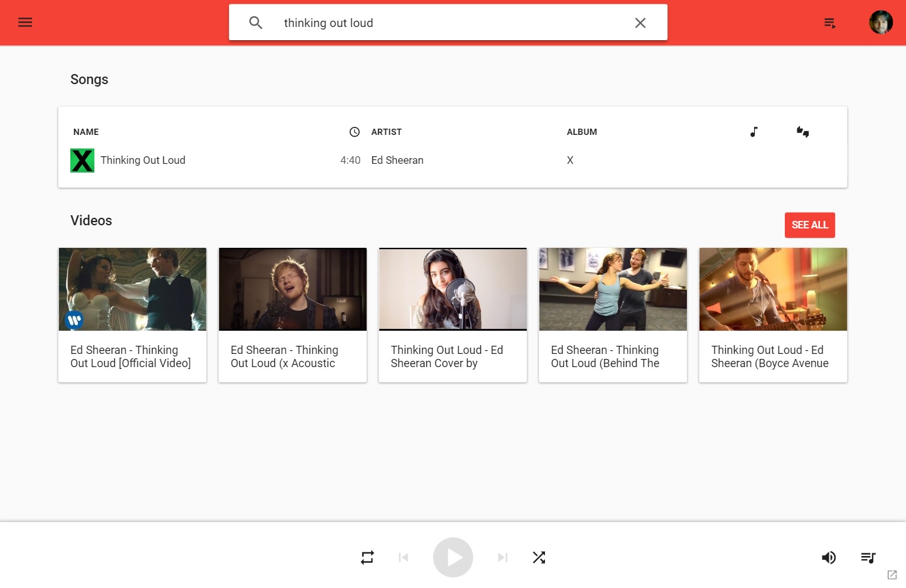Open the queue icon in the header
The height and width of the screenshot is (588, 906).
830,23
